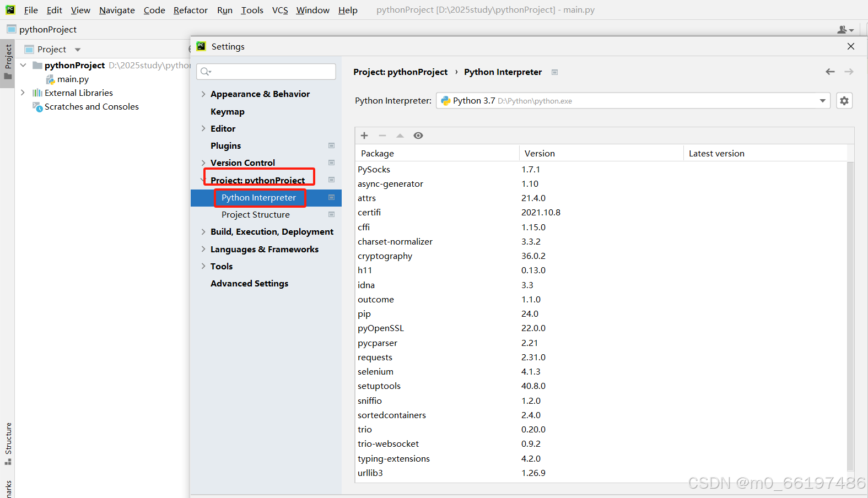Select Keymap settings
The height and width of the screenshot is (498, 868).
pos(227,111)
